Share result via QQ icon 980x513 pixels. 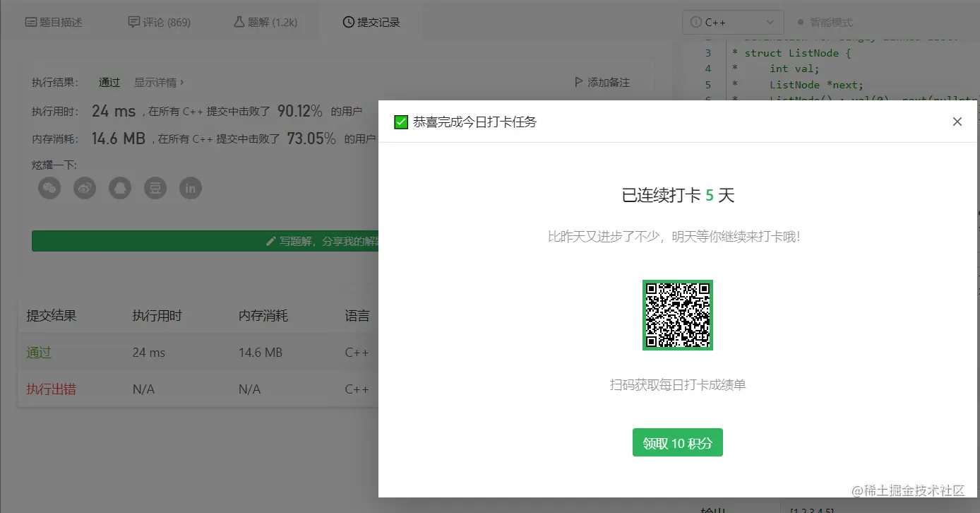click(x=120, y=188)
